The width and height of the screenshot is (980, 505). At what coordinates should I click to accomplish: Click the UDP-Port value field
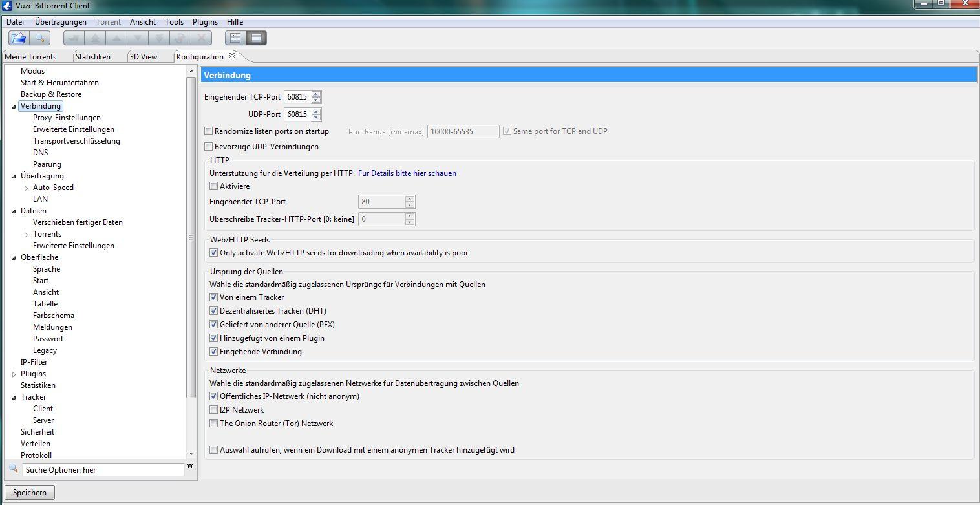pos(297,114)
